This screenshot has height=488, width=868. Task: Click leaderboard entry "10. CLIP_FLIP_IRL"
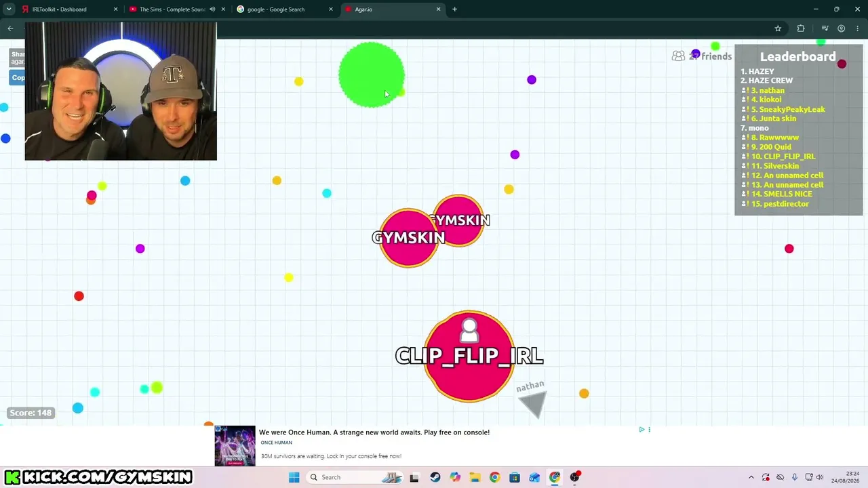pyautogui.click(x=778, y=157)
